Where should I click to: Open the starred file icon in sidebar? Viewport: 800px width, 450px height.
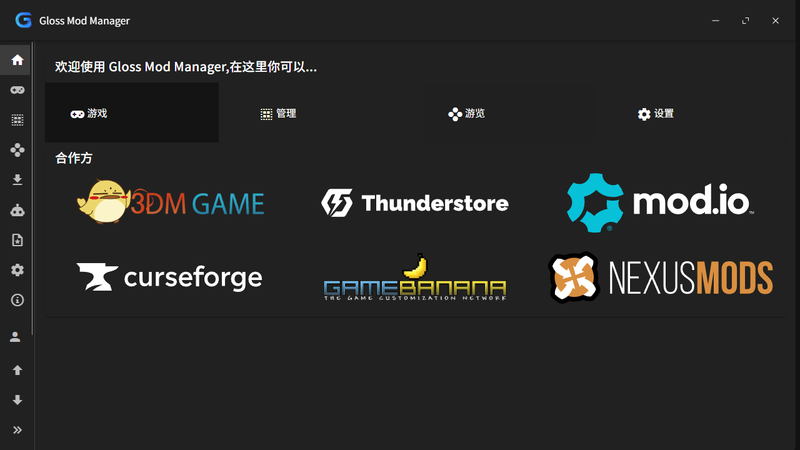17,240
